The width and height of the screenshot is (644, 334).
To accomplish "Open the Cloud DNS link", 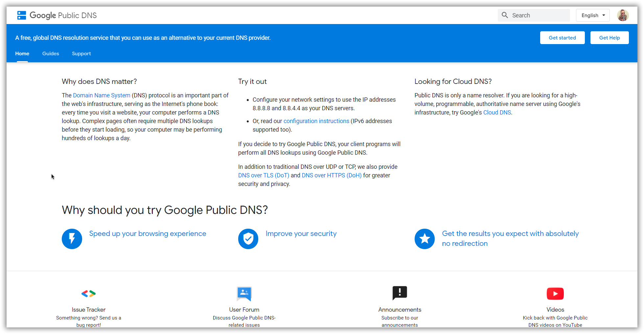I will [497, 113].
